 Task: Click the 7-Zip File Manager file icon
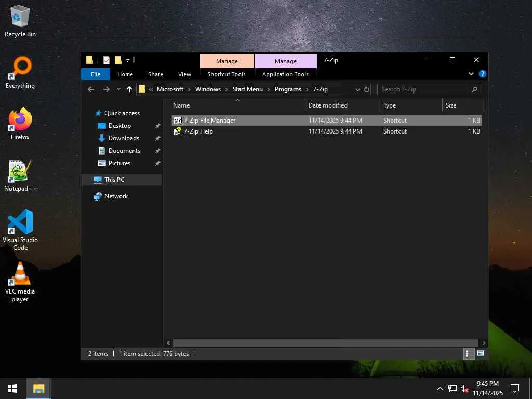(178, 121)
